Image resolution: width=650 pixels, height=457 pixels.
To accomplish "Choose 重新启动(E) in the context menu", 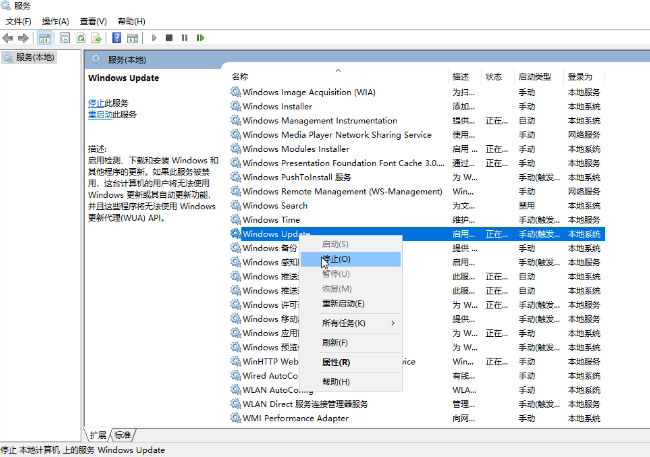I will click(351, 304).
